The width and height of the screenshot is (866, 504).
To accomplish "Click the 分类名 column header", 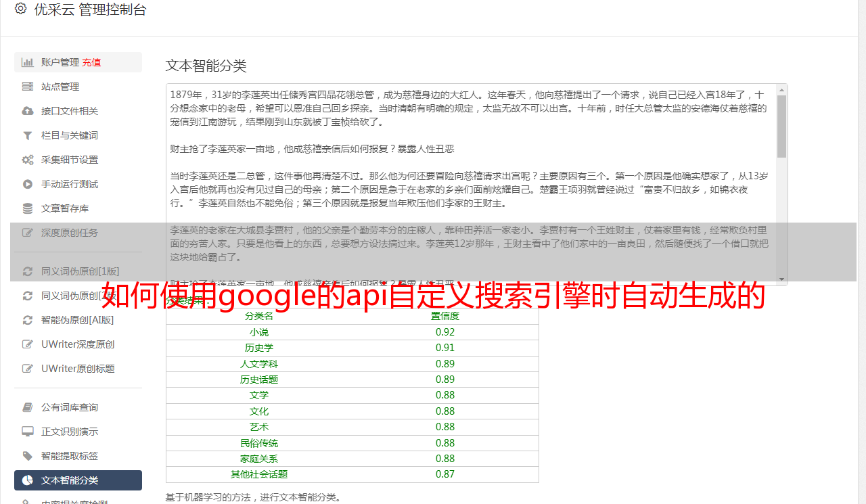I will (258, 316).
